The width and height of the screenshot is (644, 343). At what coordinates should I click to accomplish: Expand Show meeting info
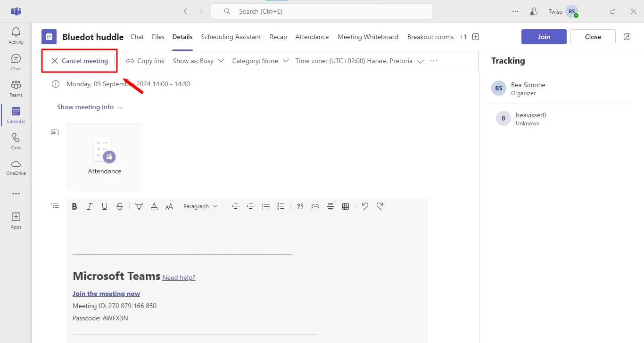90,107
